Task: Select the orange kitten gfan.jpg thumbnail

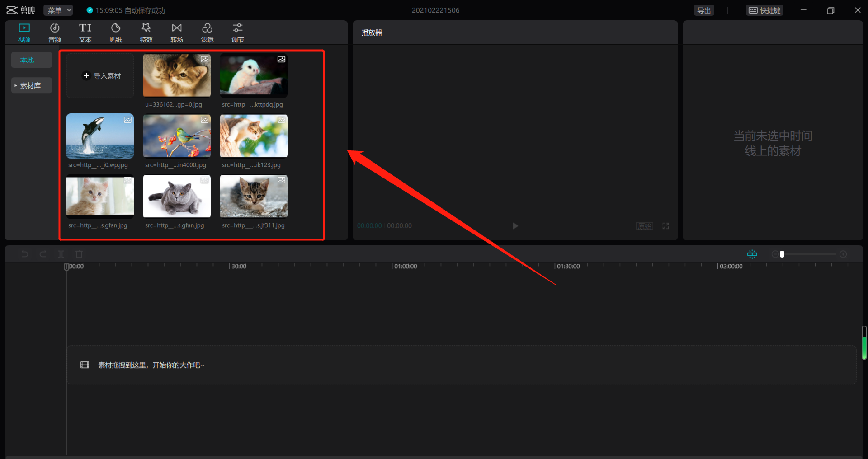Action: (x=100, y=197)
